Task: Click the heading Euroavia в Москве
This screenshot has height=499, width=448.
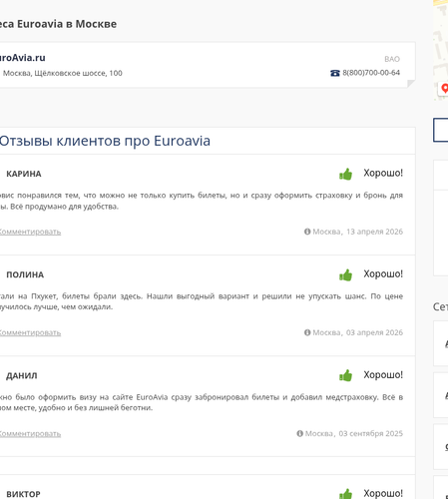Action: [67, 24]
